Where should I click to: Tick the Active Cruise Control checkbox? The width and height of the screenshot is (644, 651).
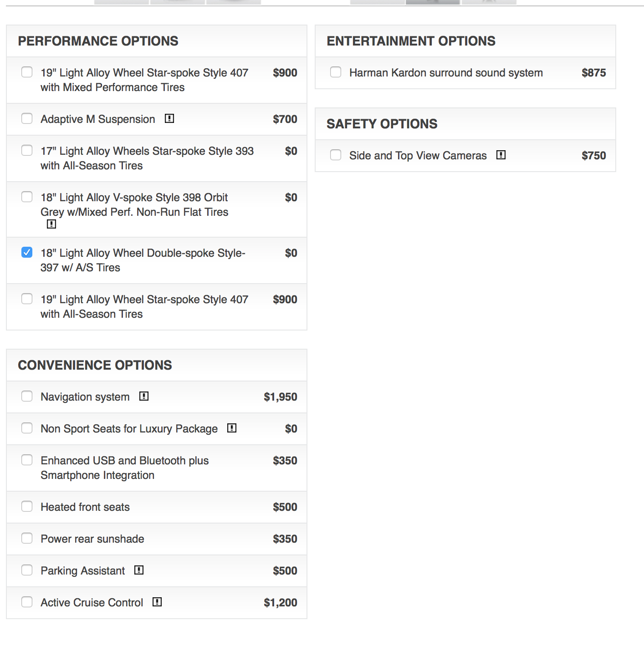click(x=27, y=602)
